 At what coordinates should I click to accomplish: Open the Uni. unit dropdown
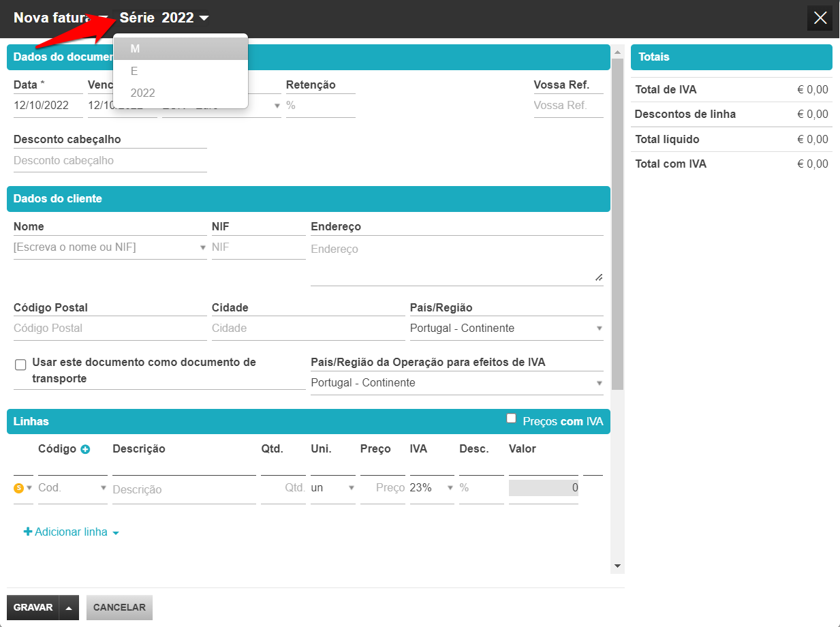(x=333, y=488)
